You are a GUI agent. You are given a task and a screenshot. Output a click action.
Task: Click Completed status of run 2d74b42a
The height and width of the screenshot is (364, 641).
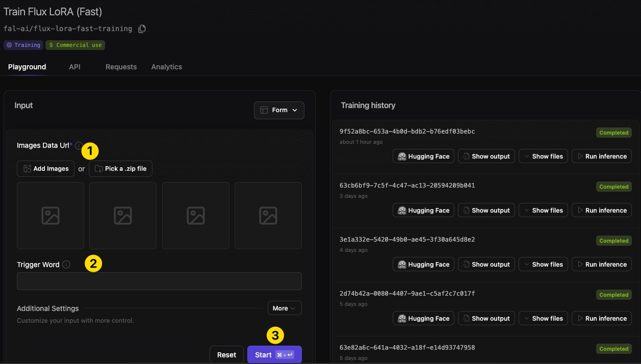(613, 295)
